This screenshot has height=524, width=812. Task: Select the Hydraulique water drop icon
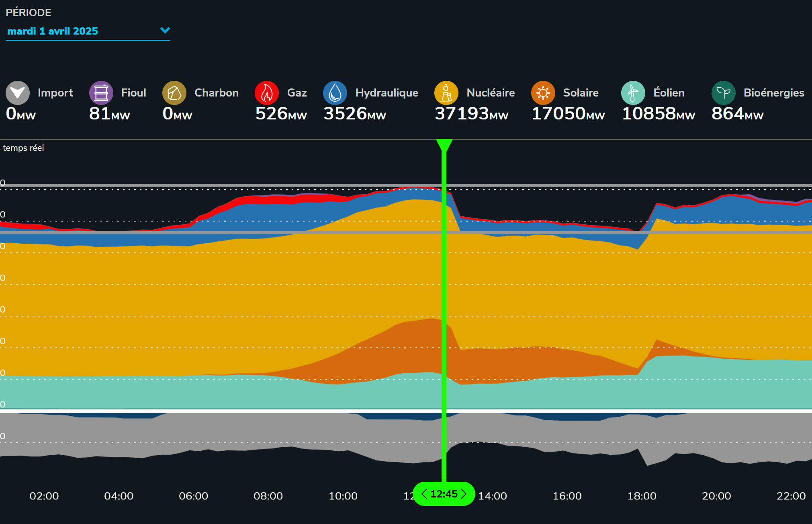335,93
